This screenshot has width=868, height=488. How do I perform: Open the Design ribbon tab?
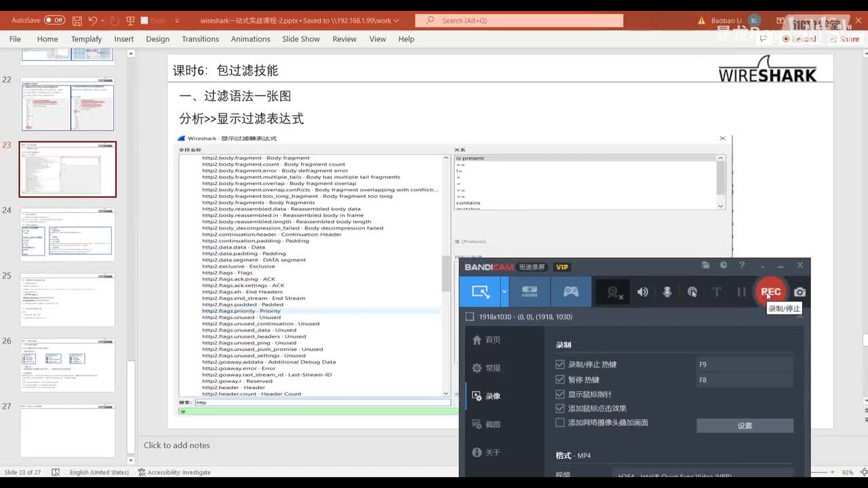pos(157,39)
